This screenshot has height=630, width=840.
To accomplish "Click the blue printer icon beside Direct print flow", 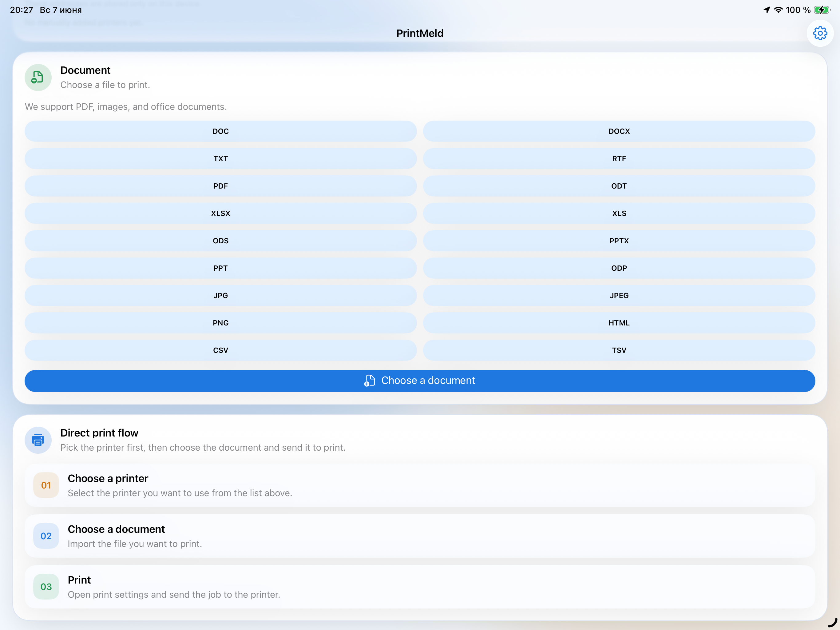I will (x=38, y=440).
